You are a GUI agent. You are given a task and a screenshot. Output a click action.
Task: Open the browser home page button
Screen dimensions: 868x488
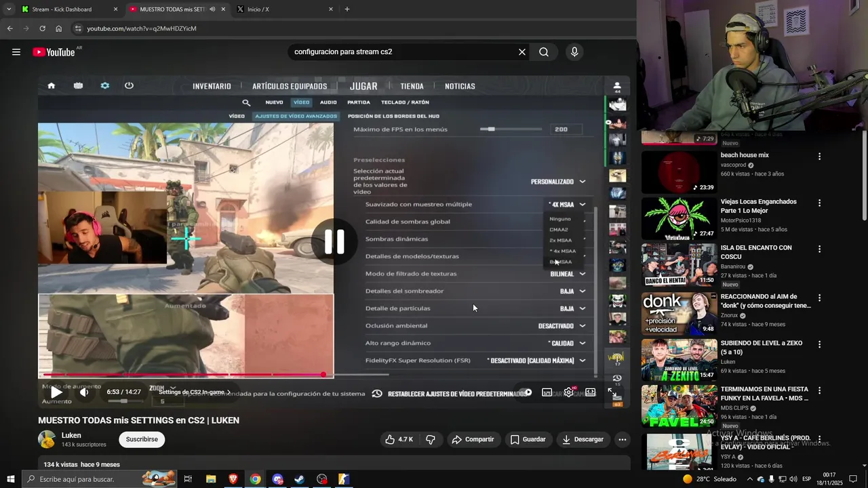58,28
